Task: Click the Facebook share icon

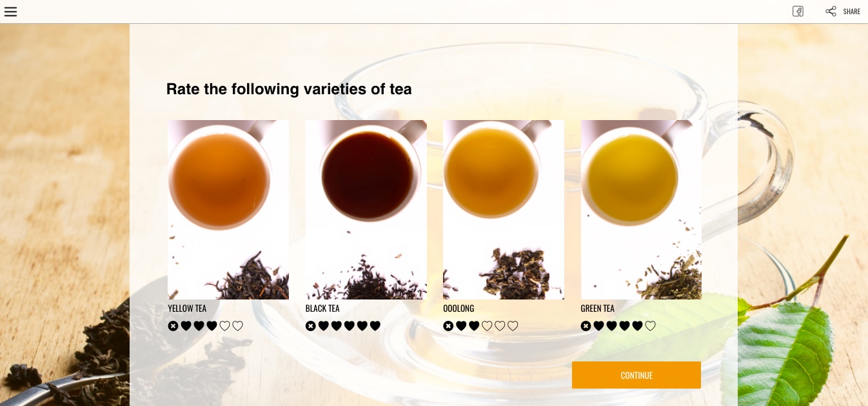Action: point(798,12)
